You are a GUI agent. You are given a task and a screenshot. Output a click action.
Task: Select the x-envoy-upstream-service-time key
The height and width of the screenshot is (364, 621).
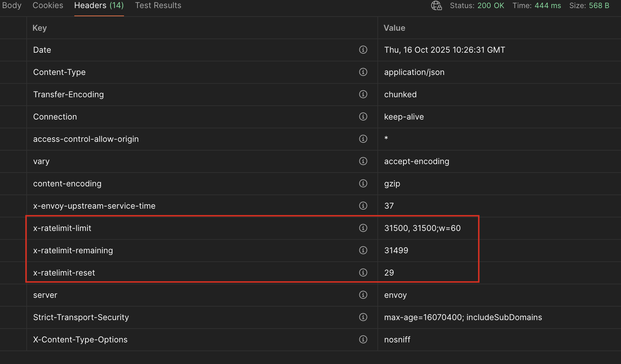[x=94, y=206]
